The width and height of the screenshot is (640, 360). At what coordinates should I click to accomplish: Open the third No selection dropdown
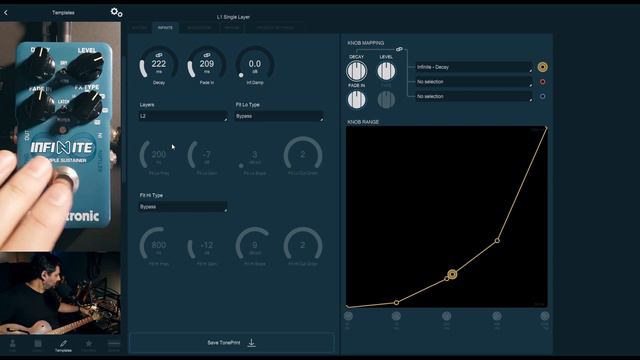coord(474,97)
